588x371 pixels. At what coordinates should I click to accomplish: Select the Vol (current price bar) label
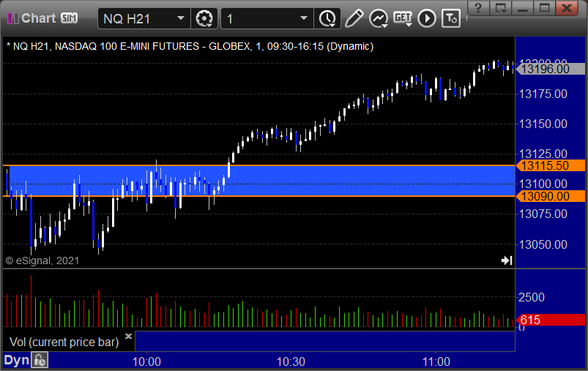point(64,342)
